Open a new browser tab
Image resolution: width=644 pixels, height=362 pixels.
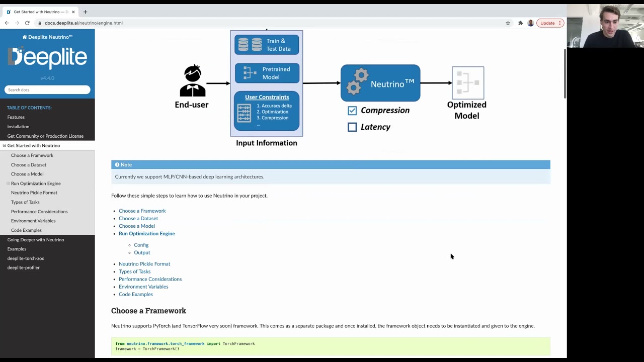[x=85, y=12]
